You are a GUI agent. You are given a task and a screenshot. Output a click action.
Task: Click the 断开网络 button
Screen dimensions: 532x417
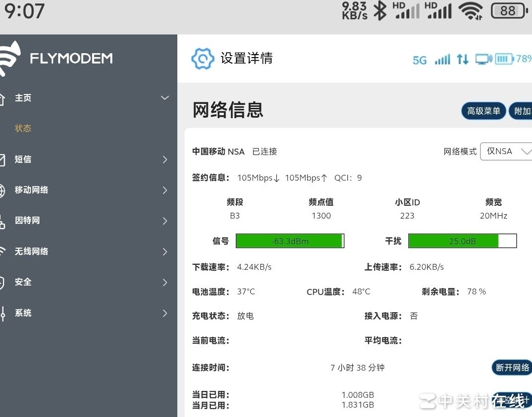pyautogui.click(x=512, y=368)
